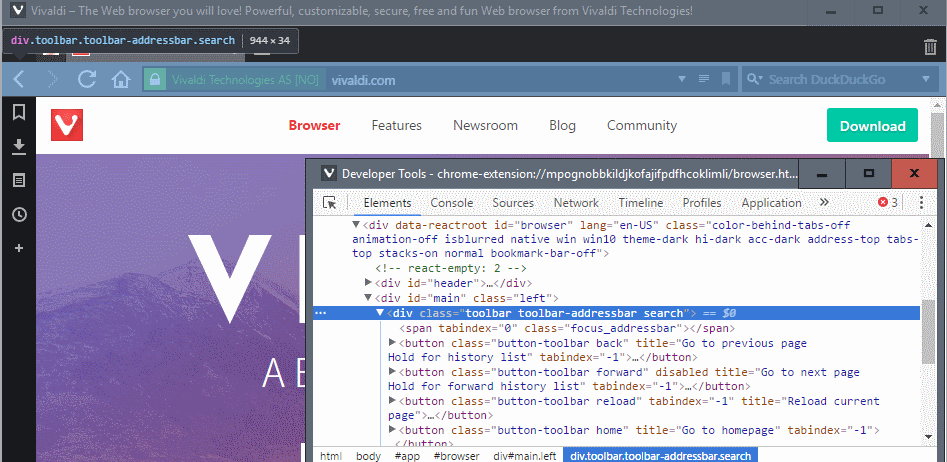Switch to the Console tab

(452, 203)
